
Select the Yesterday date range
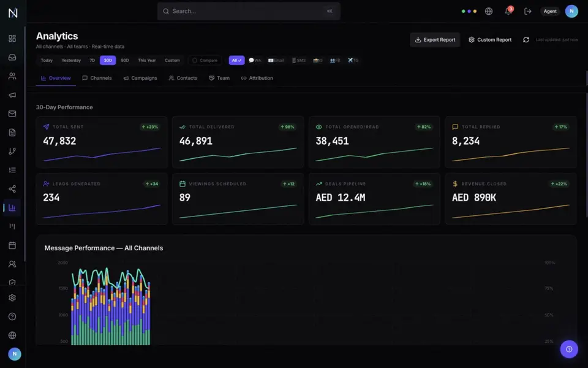click(x=71, y=60)
